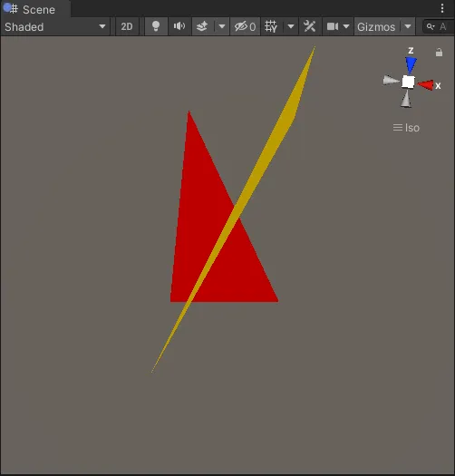Open the Gizmos dropdown arrow
The image size is (455, 476).
[408, 26]
